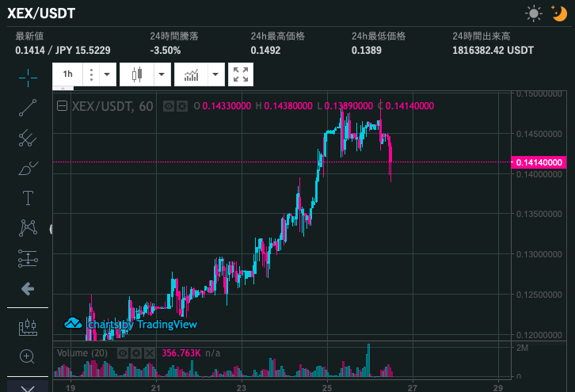Select the crosshair cursor tool
Image resolution: width=575 pixels, height=392 pixels.
28,77
